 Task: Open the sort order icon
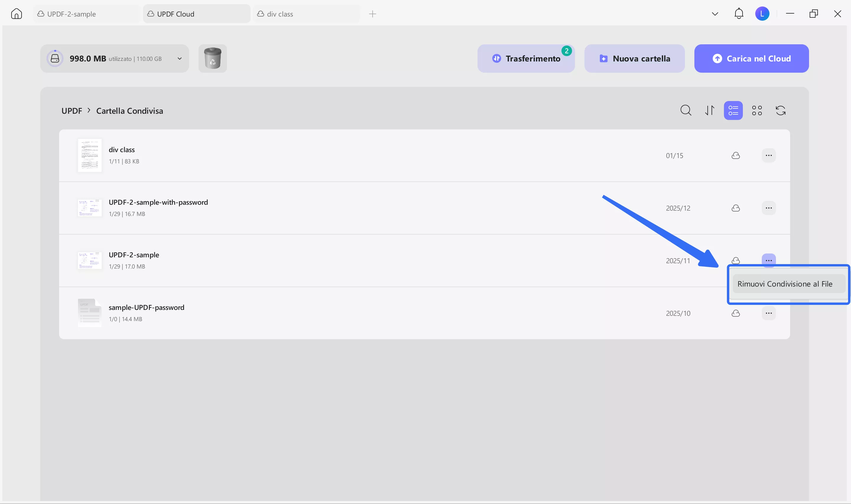point(709,110)
